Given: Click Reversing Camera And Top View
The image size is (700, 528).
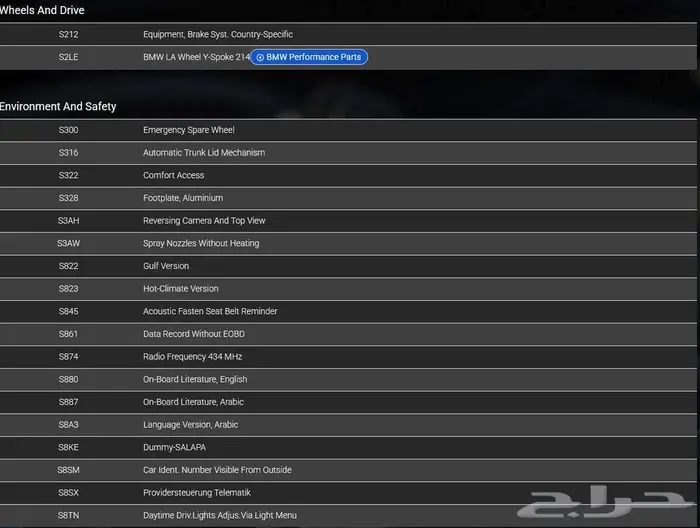Looking at the screenshot, I should click(x=204, y=221).
